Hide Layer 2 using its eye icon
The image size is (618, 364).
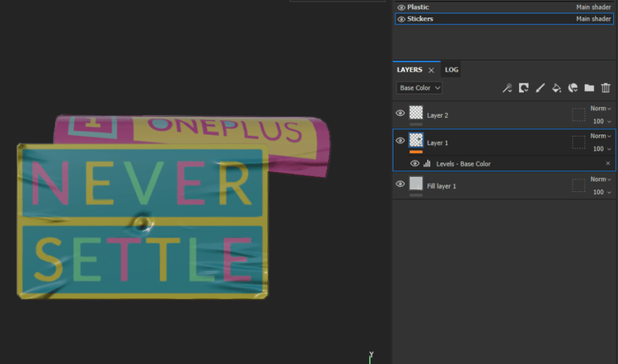(x=400, y=113)
